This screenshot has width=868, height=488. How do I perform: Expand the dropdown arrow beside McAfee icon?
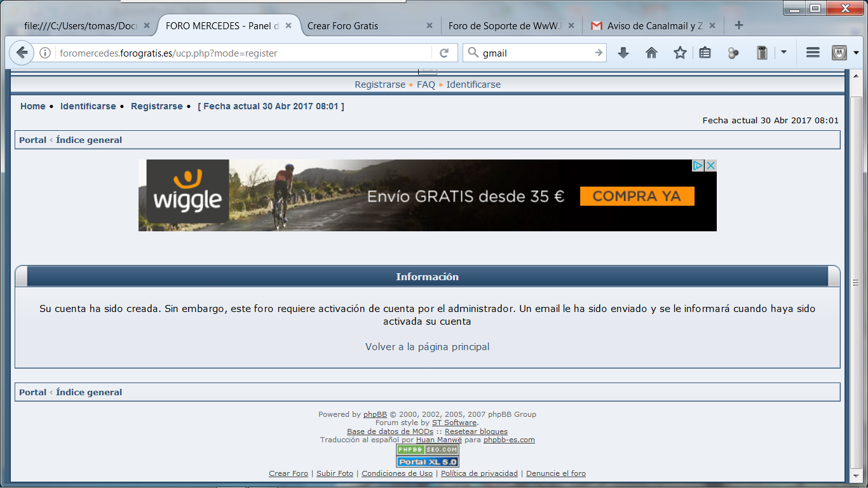[856, 53]
